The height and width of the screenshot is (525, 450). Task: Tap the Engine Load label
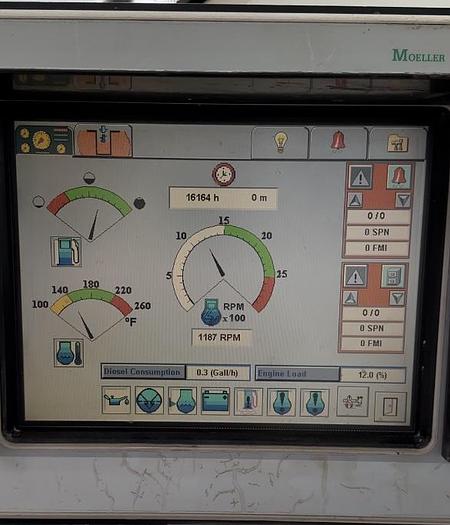[297, 374]
